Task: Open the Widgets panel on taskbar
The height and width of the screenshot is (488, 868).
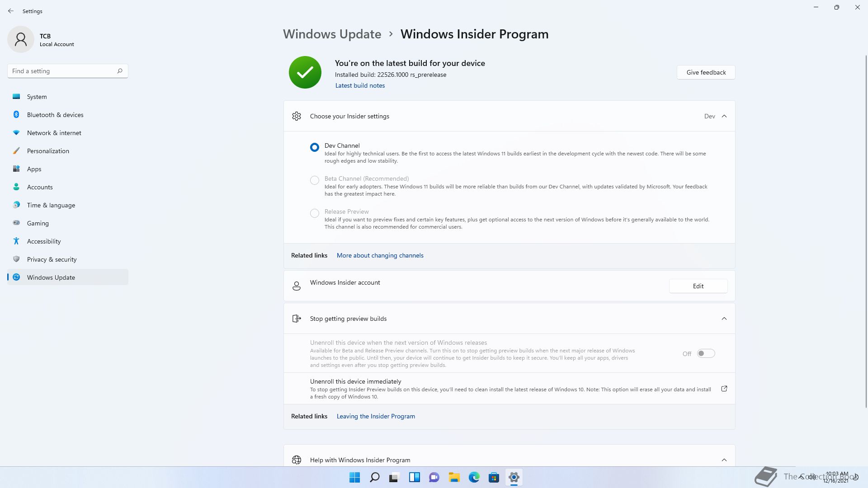Action: click(x=415, y=477)
